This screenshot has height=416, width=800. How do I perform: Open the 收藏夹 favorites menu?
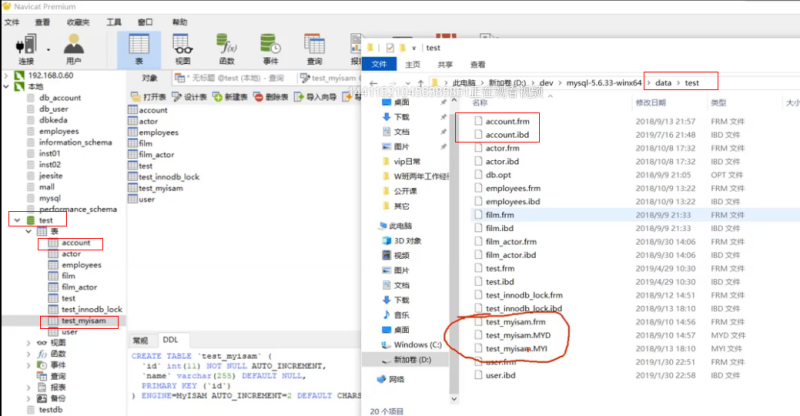78,22
